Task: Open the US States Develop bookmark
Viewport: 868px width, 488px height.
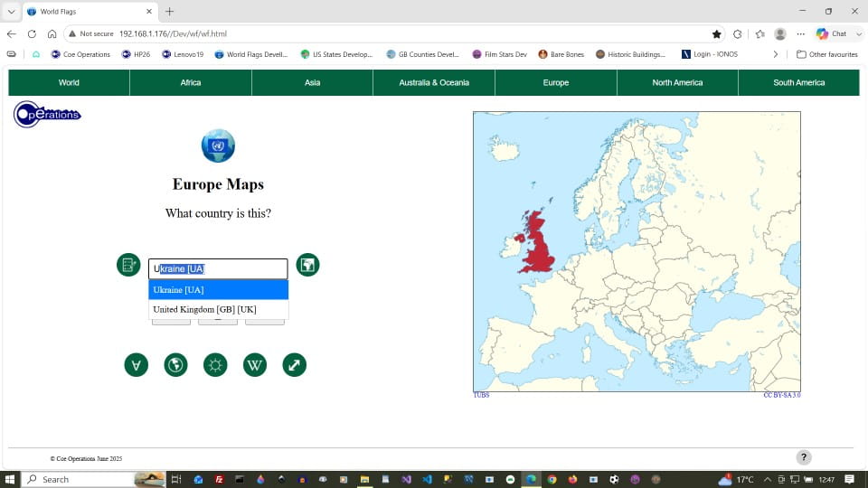Action: pyautogui.click(x=336, y=54)
